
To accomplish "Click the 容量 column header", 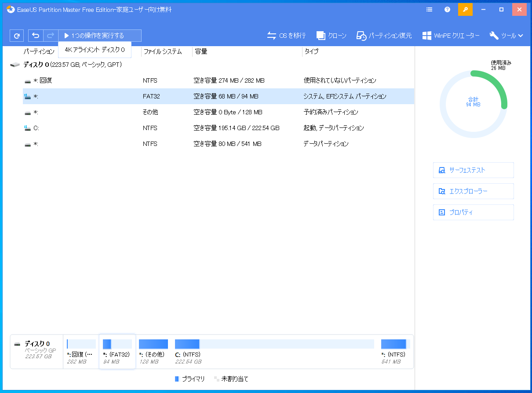I will (201, 51).
